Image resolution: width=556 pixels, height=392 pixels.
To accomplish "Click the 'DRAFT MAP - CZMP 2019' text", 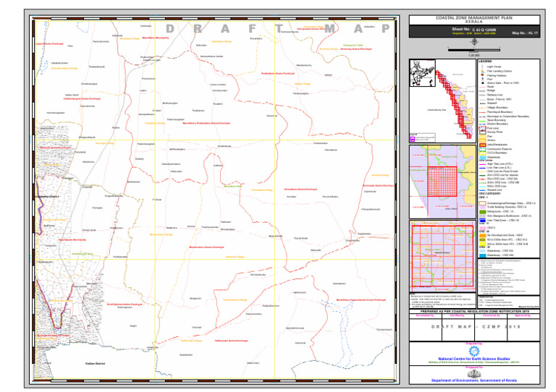I will pos(475,327).
